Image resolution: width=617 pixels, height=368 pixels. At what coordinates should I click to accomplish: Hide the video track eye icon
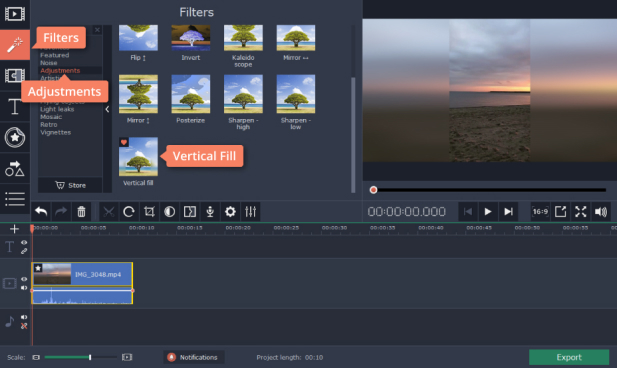[24, 279]
